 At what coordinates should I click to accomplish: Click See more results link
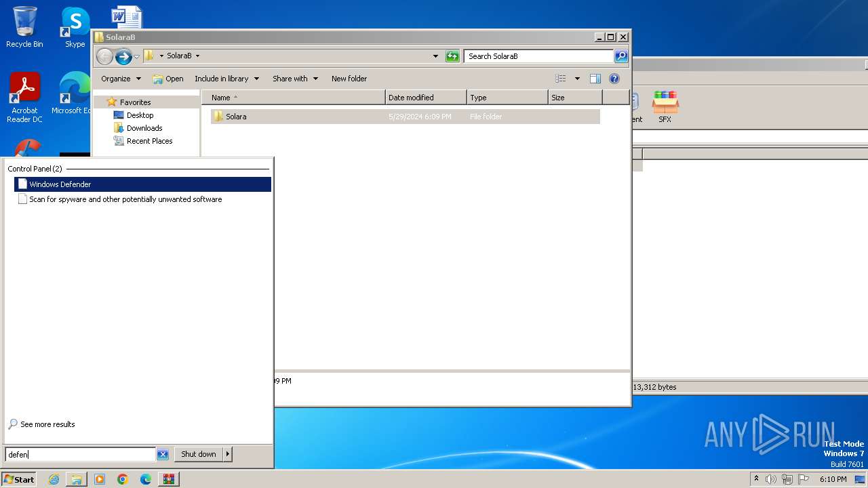pos(41,424)
